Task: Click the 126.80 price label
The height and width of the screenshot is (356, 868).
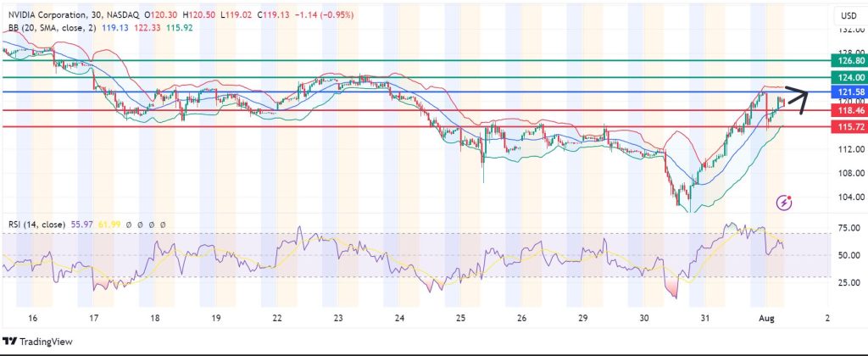Action: coord(849,60)
